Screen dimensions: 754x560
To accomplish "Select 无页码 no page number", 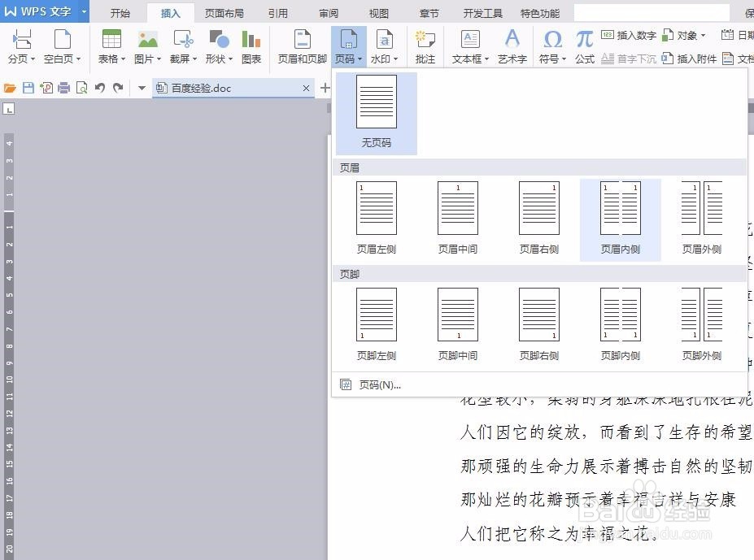I will pos(376,114).
